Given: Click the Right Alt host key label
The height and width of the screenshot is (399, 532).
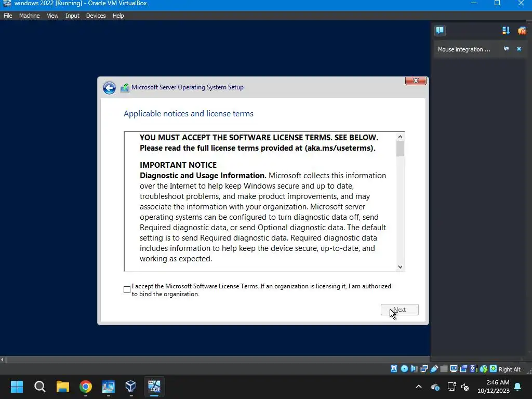Looking at the screenshot, I should [510, 369].
